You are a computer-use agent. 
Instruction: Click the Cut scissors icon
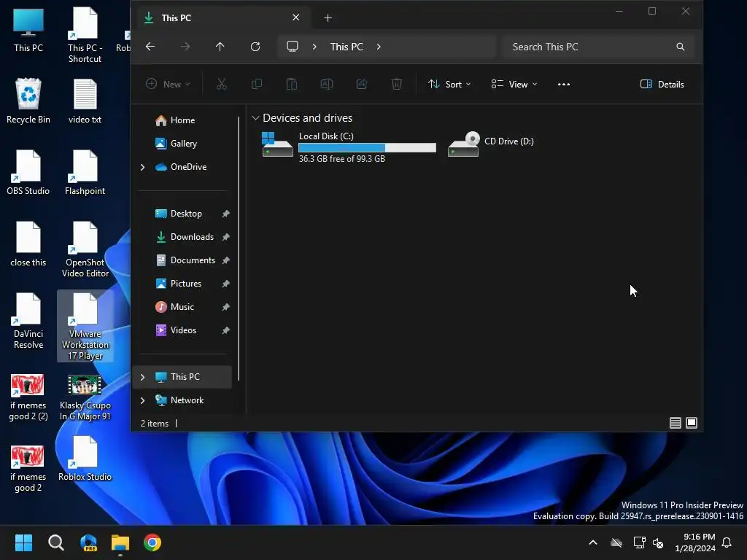[222, 85]
